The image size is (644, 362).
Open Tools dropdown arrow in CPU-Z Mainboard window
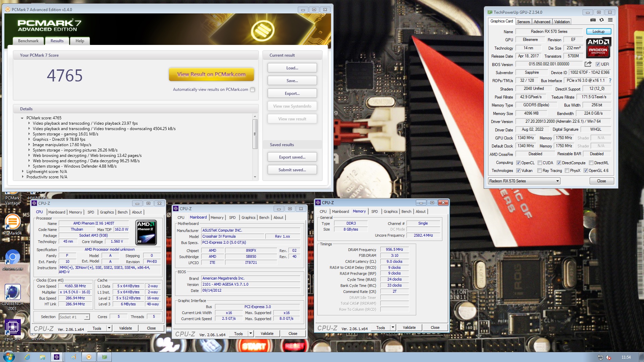(251, 334)
